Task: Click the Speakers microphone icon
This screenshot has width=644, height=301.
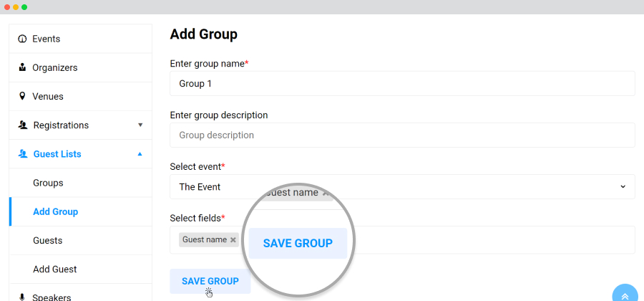Action: [22, 297]
